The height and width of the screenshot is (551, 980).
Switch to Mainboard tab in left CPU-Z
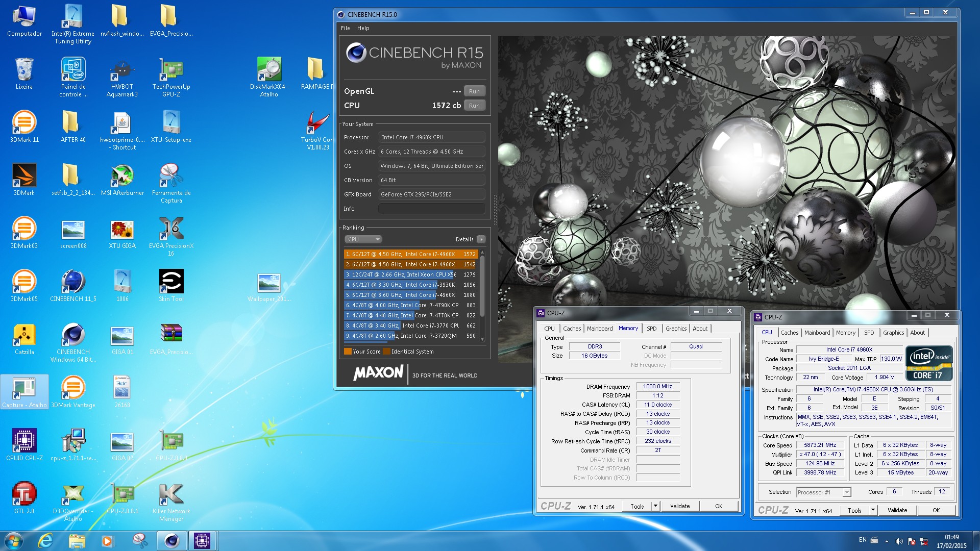600,329
